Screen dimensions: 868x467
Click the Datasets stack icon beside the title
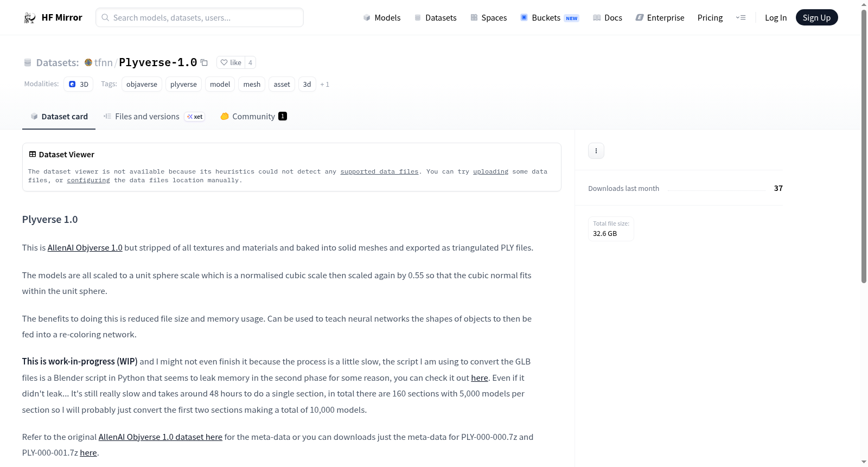[x=28, y=62]
